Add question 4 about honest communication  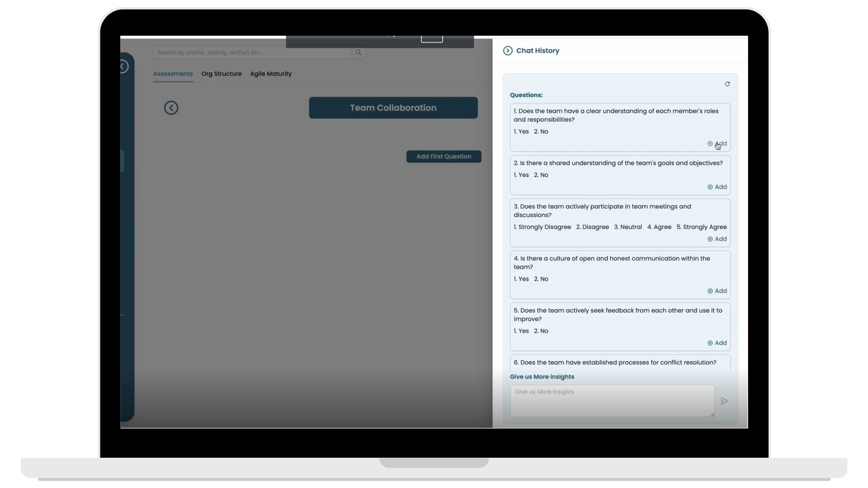717,291
